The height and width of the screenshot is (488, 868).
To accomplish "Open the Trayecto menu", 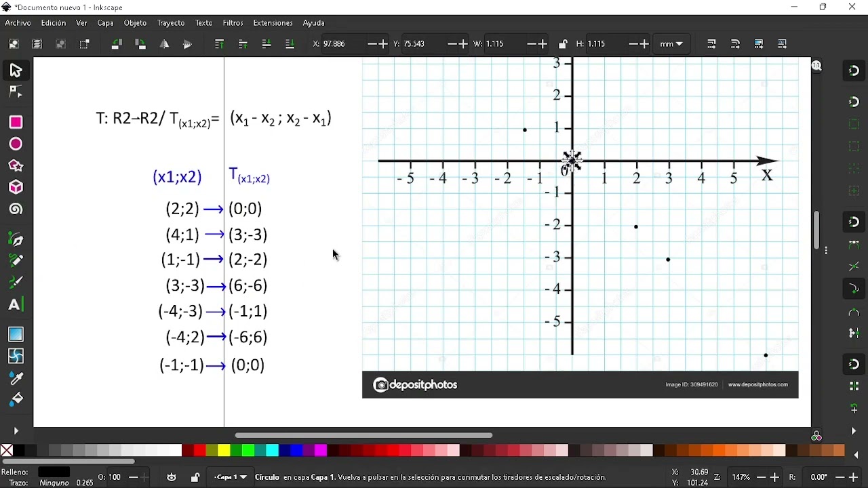I will click(171, 23).
